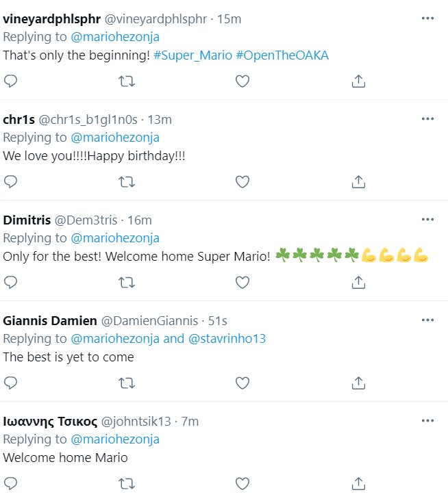Share the chr1s tweet
This screenshot has width=448, height=501.
pyautogui.click(x=358, y=182)
